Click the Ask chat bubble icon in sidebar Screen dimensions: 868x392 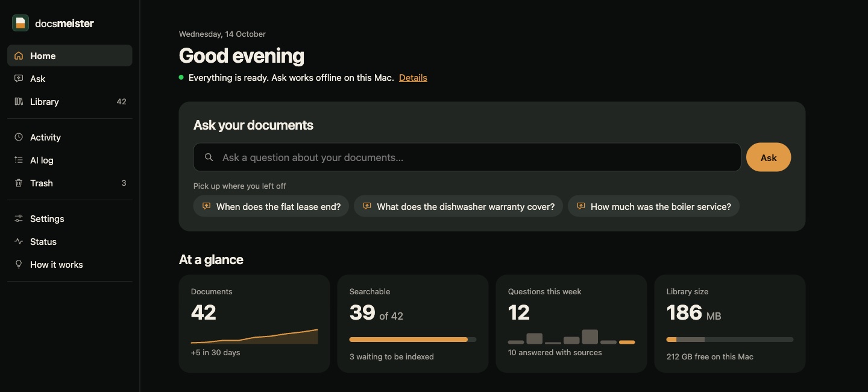[x=19, y=78]
